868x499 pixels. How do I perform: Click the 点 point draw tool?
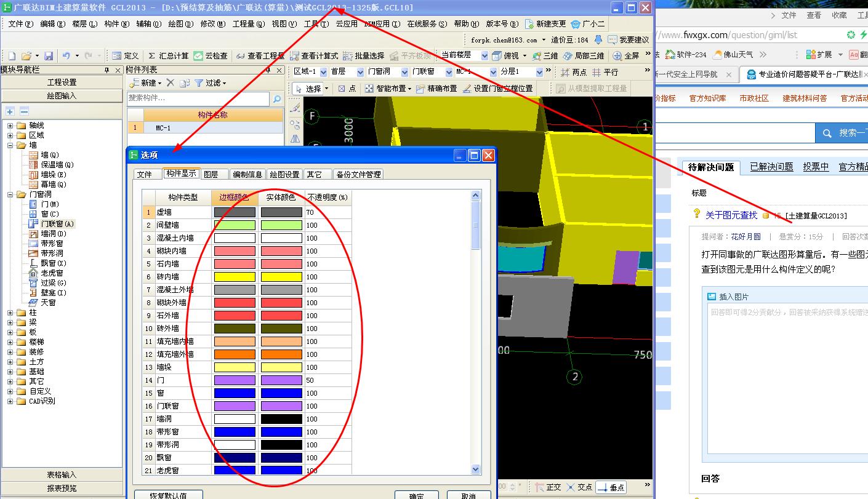tap(347, 89)
